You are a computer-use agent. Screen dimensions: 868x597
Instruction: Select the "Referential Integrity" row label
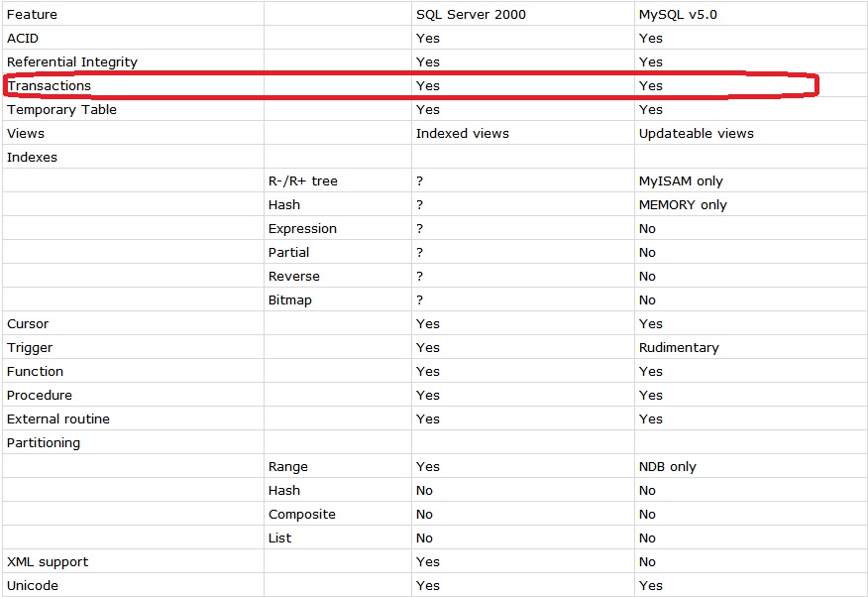pyautogui.click(x=72, y=62)
